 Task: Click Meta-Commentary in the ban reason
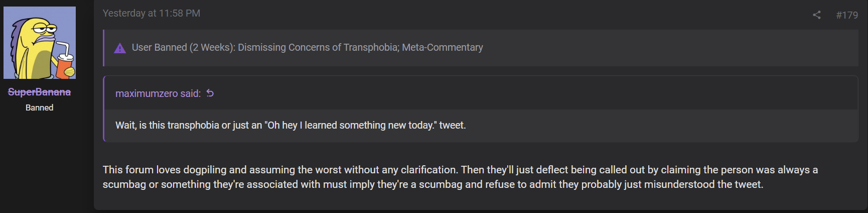(443, 47)
